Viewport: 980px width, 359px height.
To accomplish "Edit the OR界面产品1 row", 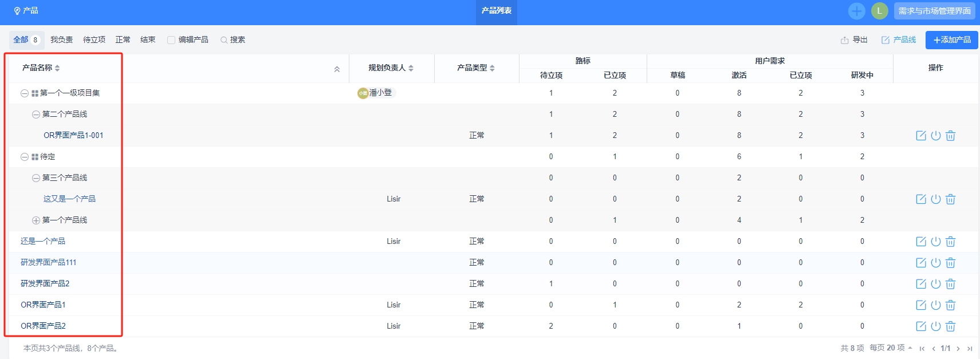I will (921, 305).
